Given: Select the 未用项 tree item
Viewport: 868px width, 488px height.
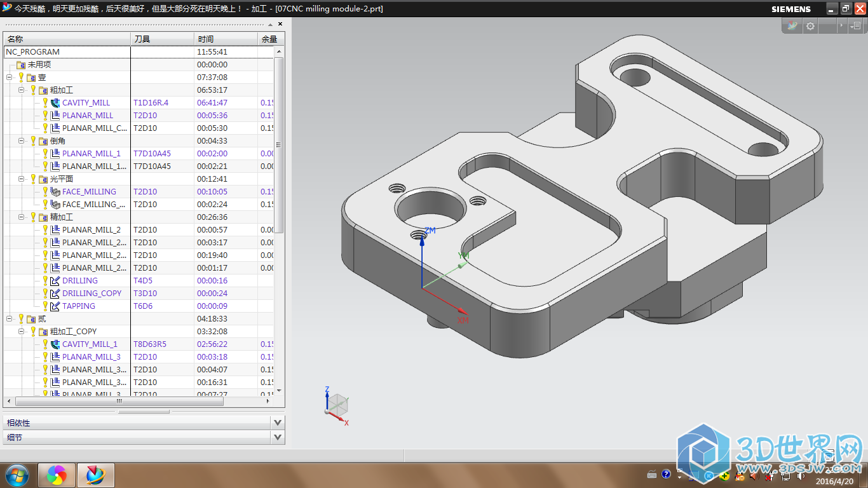Looking at the screenshot, I should pos(39,64).
